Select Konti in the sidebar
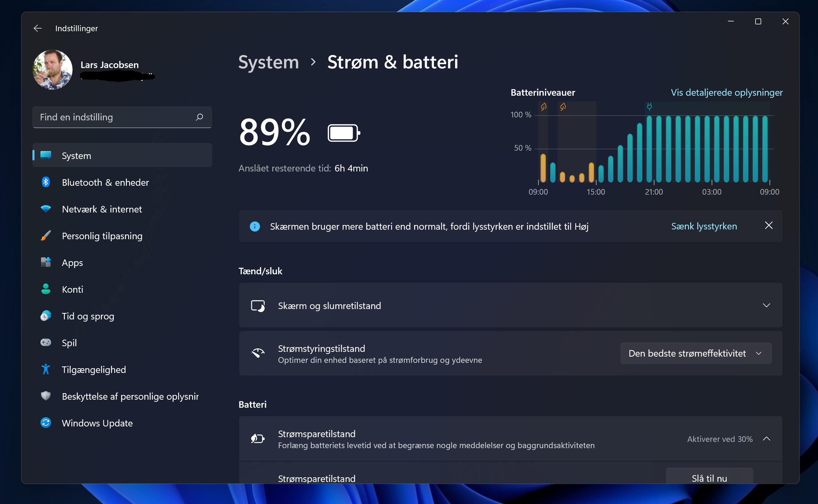The width and height of the screenshot is (818, 504). coord(72,289)
